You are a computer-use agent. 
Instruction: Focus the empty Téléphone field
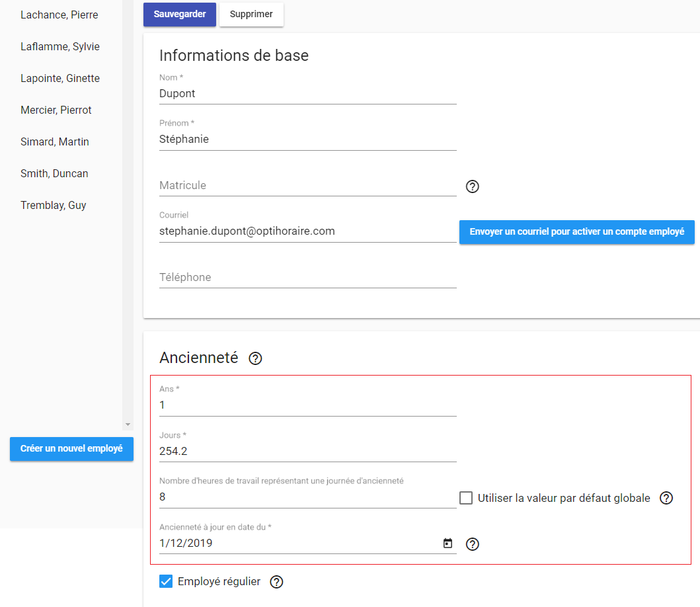(x=307, y=277)
